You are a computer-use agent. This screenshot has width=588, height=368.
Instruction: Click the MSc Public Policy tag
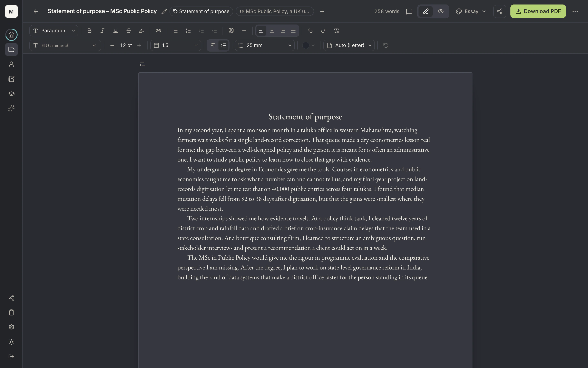(x=275, y=11)
